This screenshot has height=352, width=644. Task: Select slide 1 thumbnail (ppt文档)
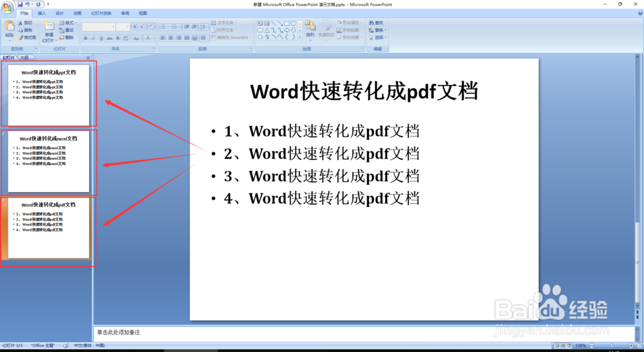[48, 95]
